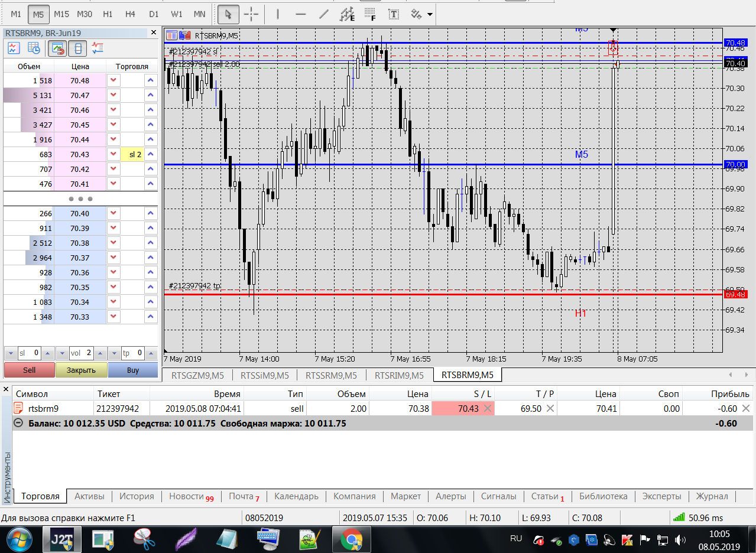Image resolution: width=756 pixels, height=553 pixels.
Task: Select the trendline drawing tool
Action: tap(323, 14)
